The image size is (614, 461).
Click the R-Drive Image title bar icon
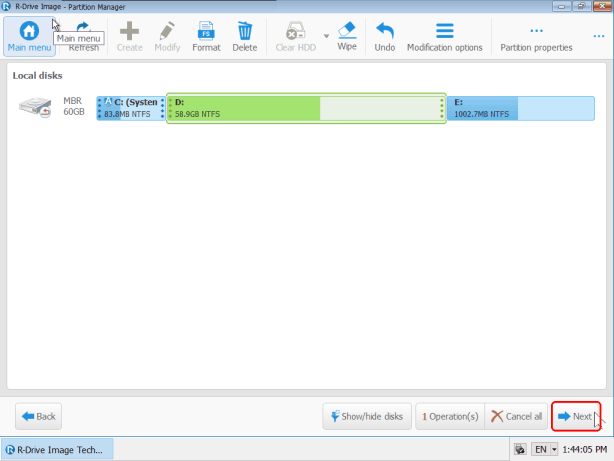tap(6, 6)
